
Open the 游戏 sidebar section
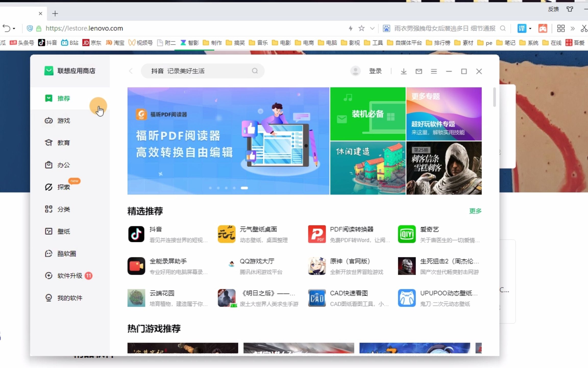[x=70, y=121]
